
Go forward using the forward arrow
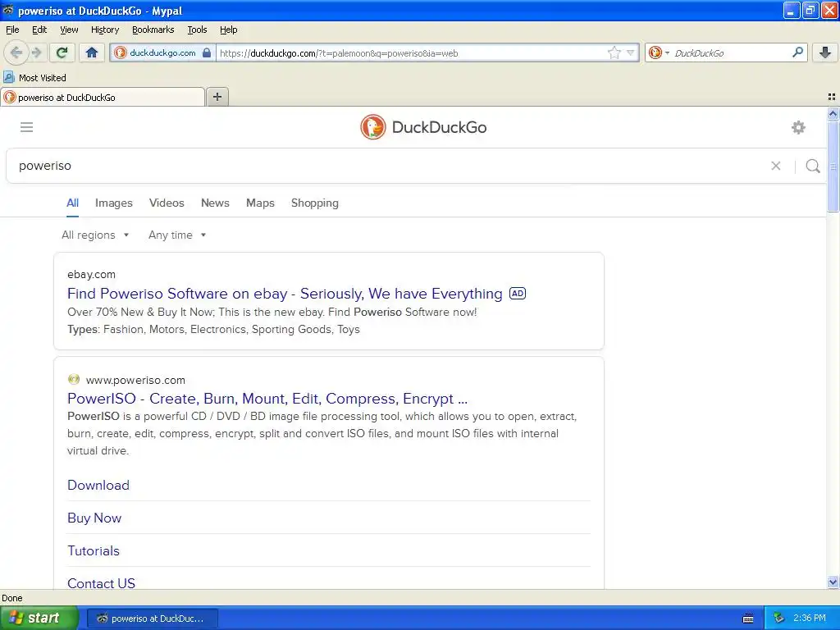click(x=36, y=52)
